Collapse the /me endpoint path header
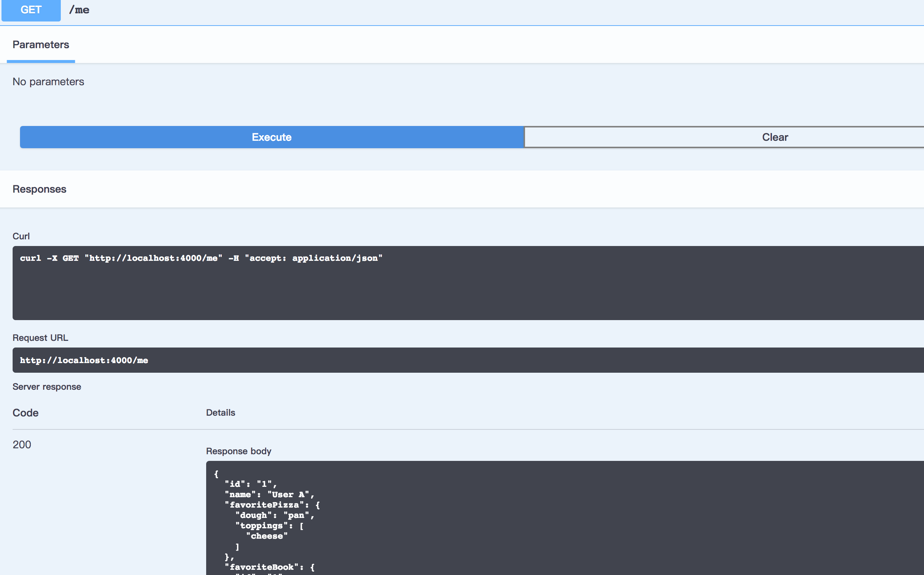924x575 pixels. (x=79, y=10)
